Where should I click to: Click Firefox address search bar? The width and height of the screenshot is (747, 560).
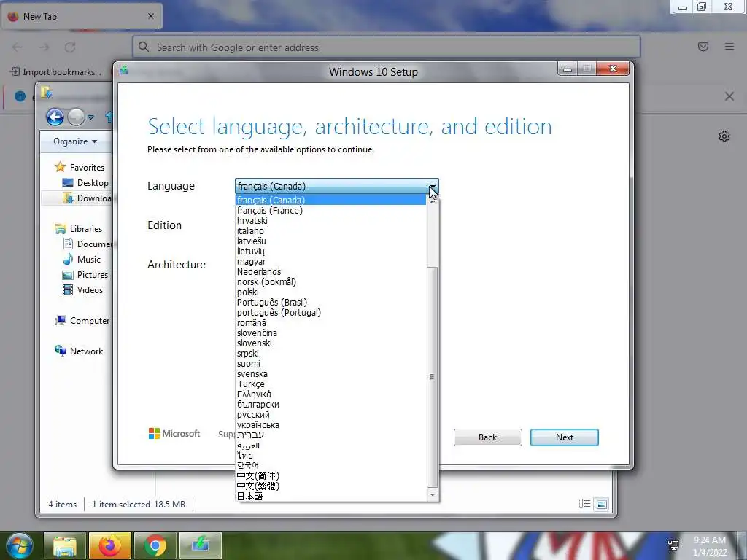click(387, 47)
